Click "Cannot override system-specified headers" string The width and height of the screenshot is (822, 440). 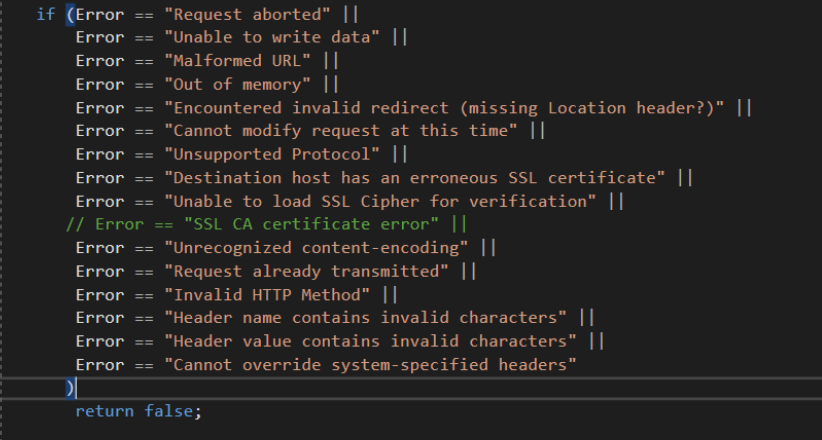(x=371, y=364)
